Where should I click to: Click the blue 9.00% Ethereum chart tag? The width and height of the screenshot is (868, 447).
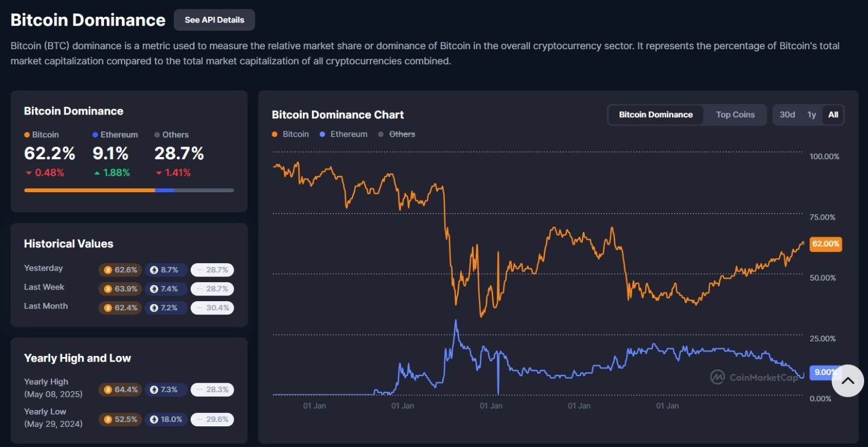pos(824,372)
